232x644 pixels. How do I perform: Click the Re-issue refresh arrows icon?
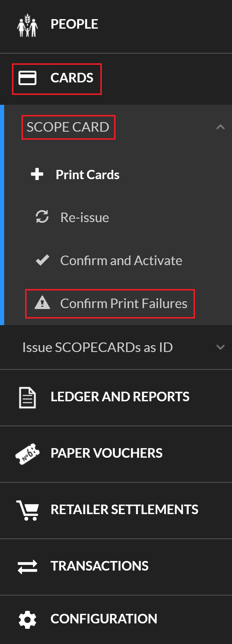(x=42, y=217)
